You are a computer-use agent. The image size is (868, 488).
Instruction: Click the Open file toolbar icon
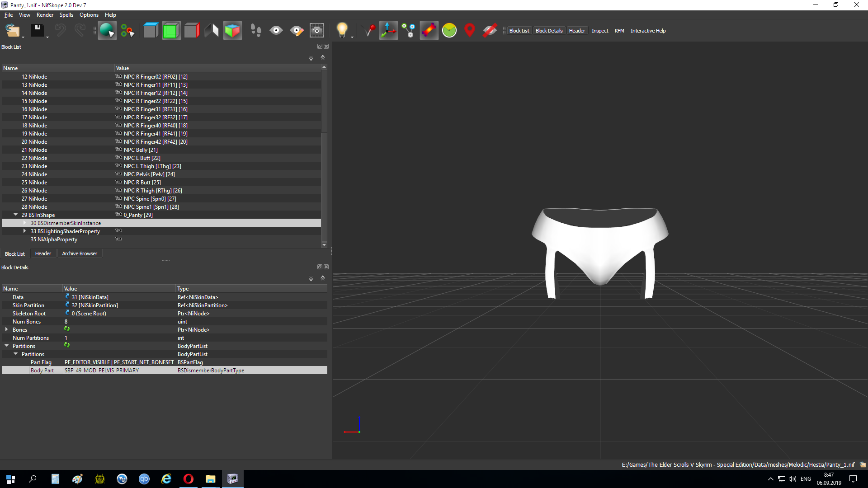pos(12,31)
